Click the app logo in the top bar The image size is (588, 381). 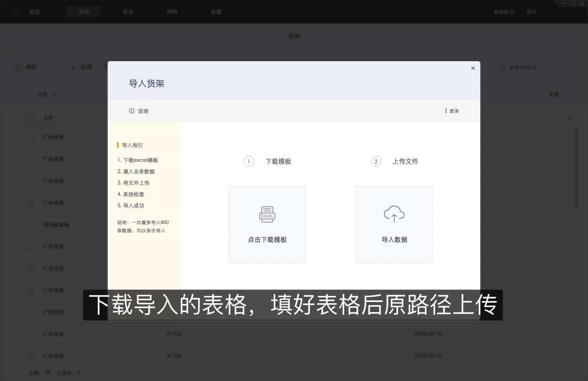pos(16,12)
